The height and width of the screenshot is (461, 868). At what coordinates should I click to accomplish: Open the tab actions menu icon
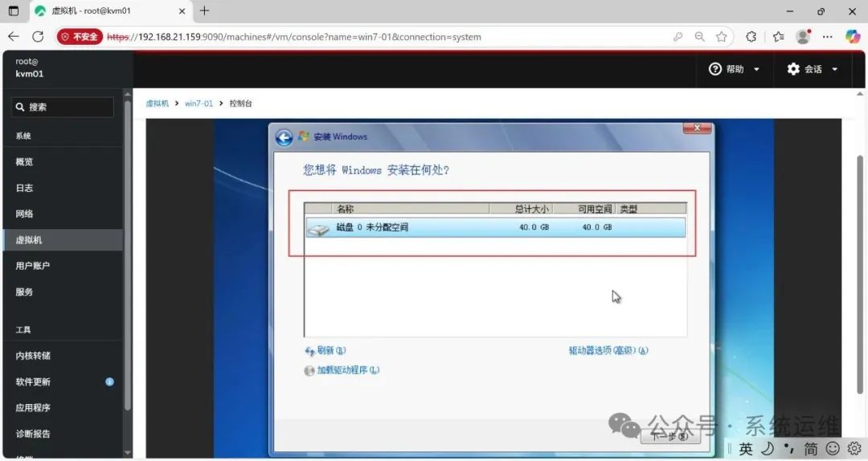tap(14, 10)
